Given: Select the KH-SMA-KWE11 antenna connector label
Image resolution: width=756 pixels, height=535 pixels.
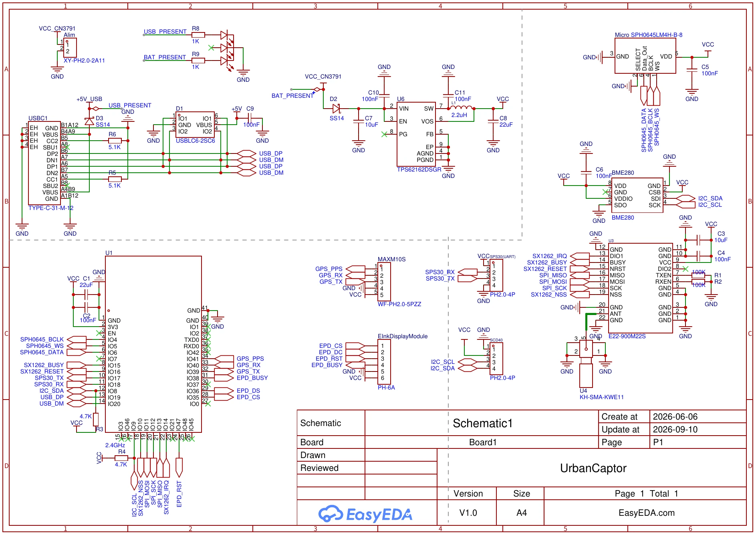Looking at the screenshot, I should (x=602, y=397).
